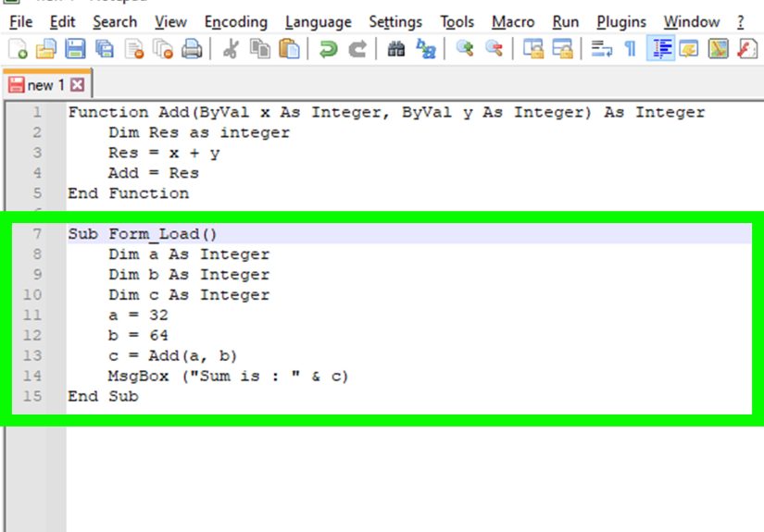Open Find using the binoculars icon
This screenshot has width=764, height=532.
(x=396, y=49)
